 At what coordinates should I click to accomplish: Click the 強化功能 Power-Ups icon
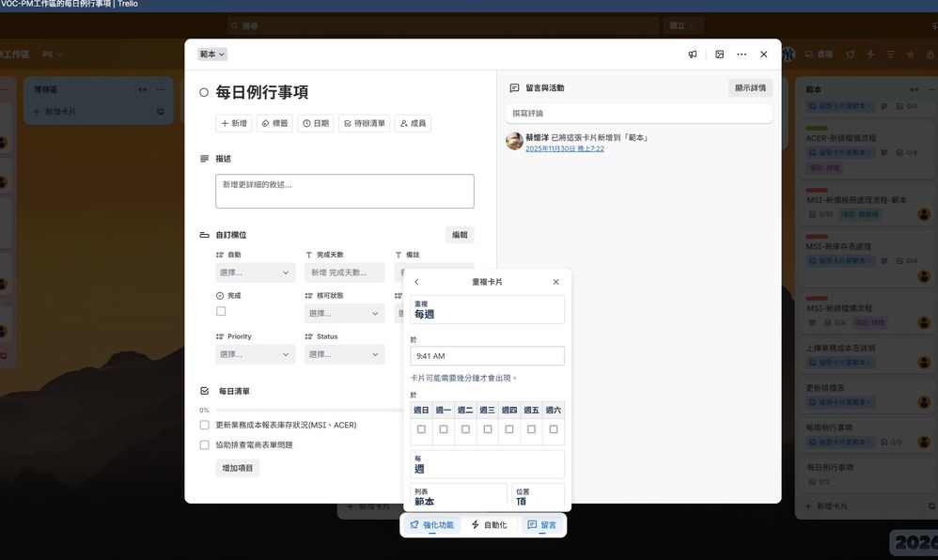pyautogui.click(x=432, y=524)
